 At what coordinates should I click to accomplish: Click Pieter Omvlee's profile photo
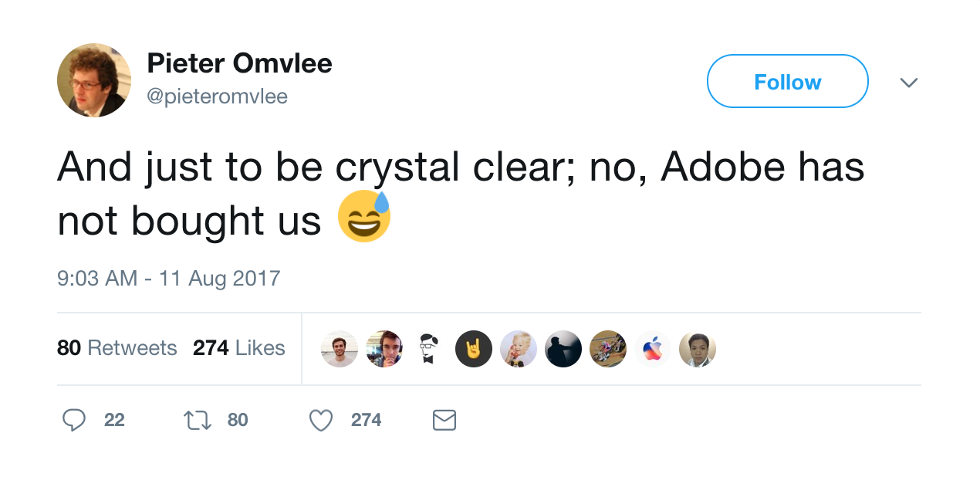tap(94, 80)
